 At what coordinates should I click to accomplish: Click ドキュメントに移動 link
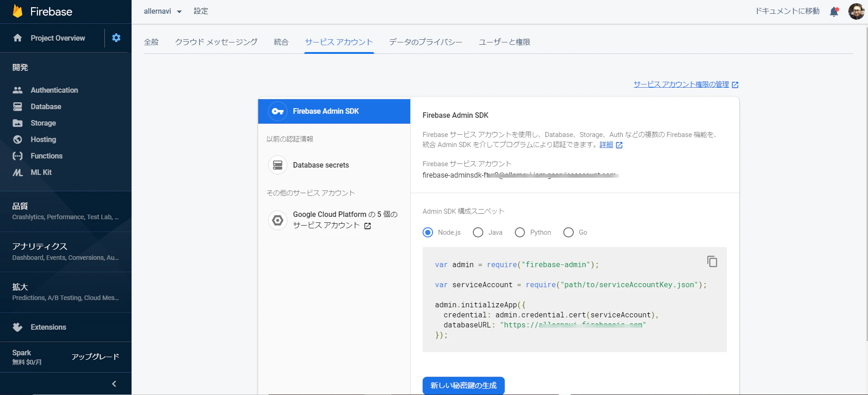click(x=787, y=11)
